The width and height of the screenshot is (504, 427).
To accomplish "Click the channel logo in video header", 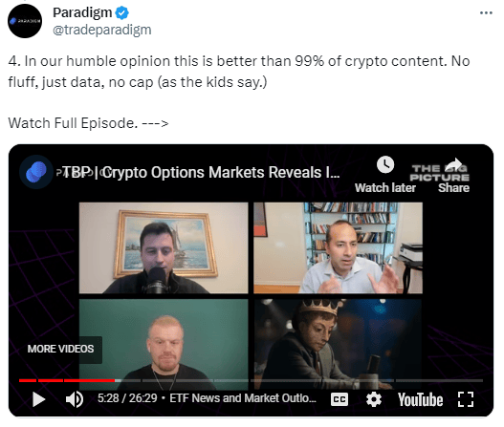I will pos(36,172).
